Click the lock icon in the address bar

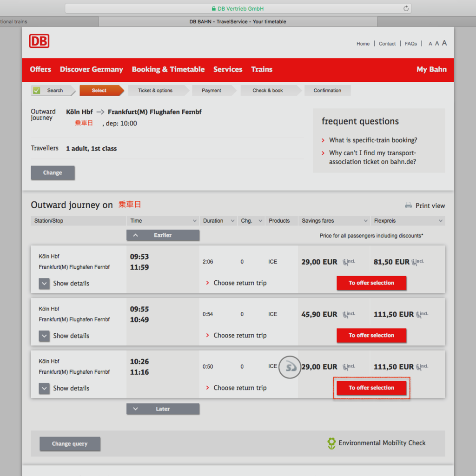coord(214,8)
